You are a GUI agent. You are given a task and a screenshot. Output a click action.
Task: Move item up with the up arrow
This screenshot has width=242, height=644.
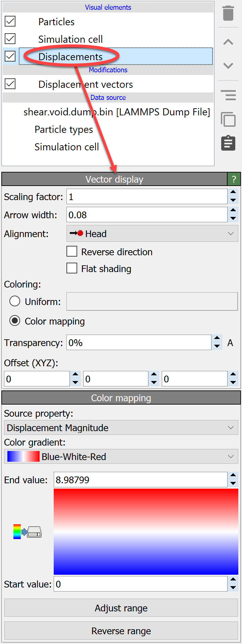pos(228,42)
